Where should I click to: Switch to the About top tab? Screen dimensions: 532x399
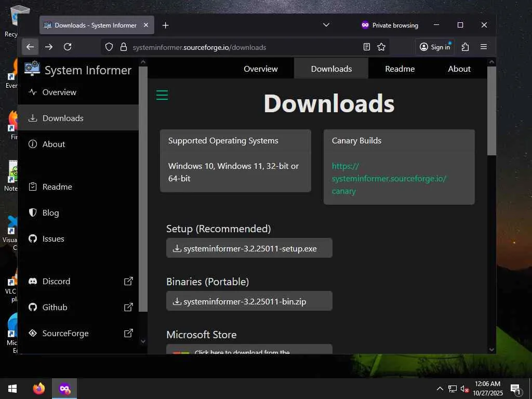(459, 69)
